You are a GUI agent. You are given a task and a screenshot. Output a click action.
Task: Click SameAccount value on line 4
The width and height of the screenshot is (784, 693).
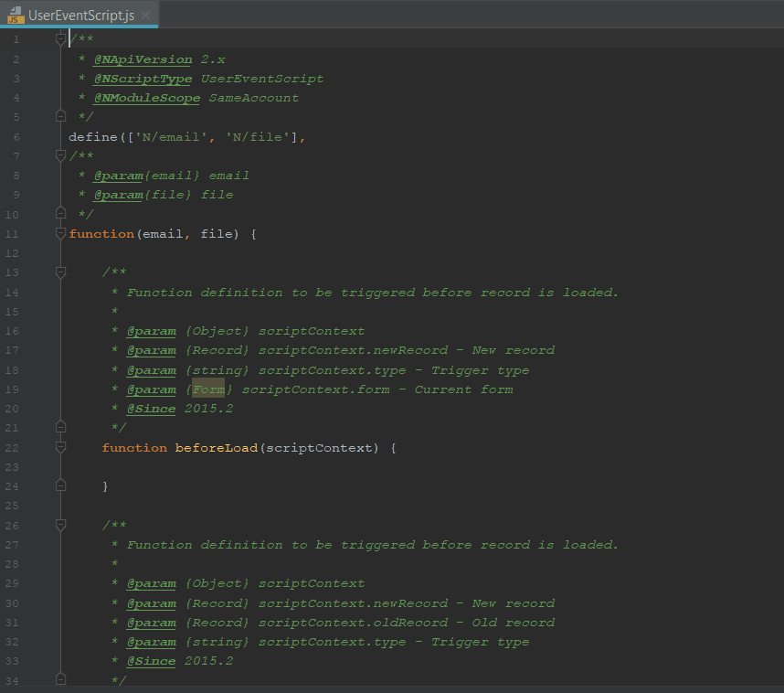(254, 98)
